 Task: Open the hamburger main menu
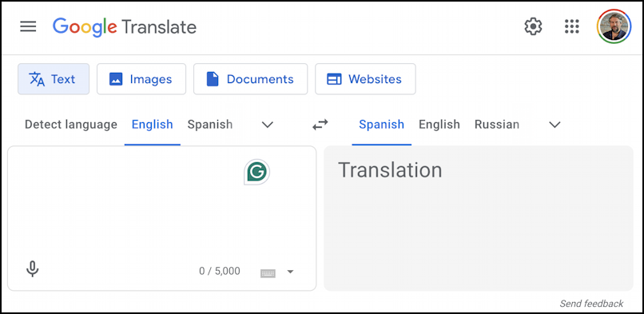28,26
